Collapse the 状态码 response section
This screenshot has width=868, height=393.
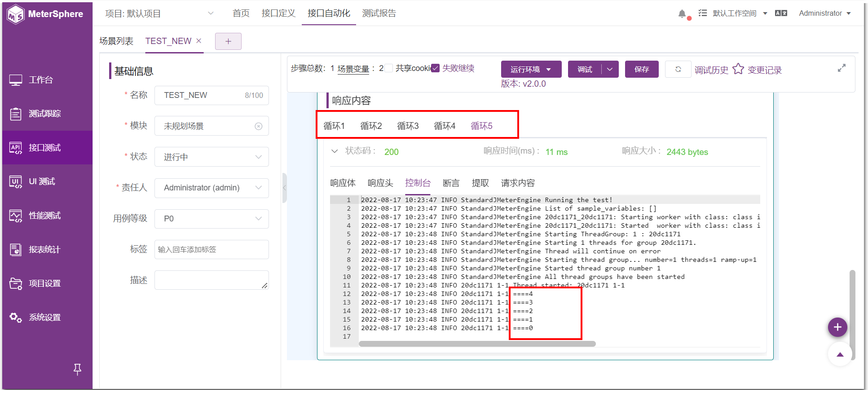point(334,151)
